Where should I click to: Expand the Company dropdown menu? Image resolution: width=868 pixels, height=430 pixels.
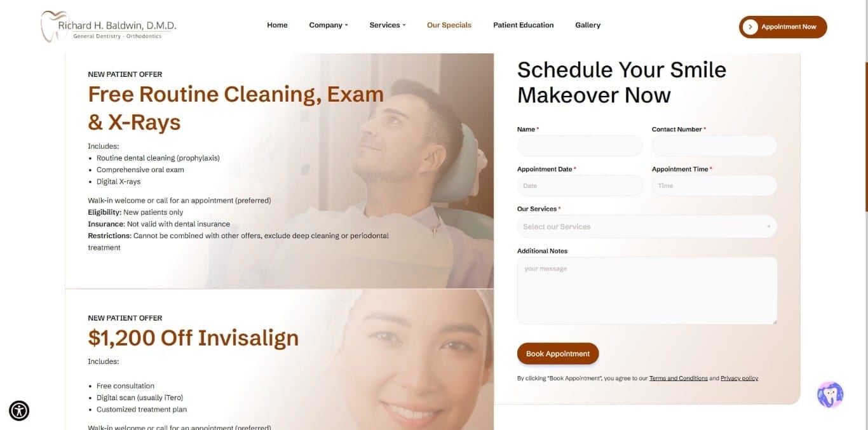[x=329, y=25]
